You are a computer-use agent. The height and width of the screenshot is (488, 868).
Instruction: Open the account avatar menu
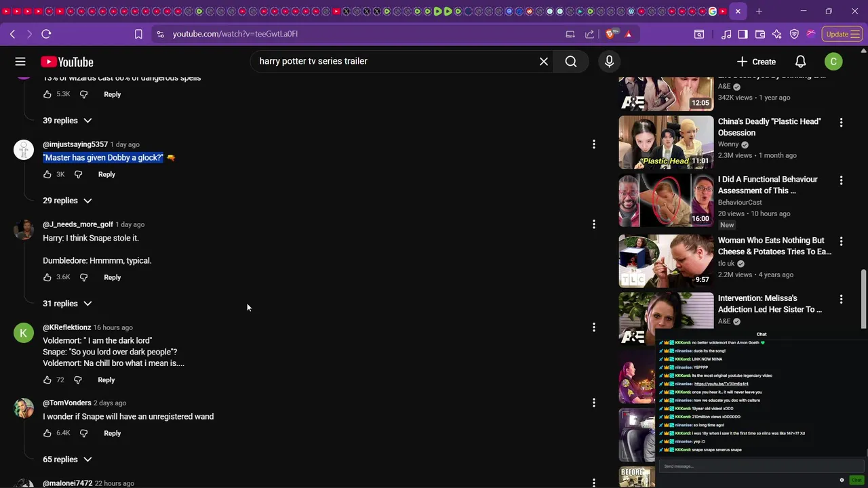pos(833,62)
